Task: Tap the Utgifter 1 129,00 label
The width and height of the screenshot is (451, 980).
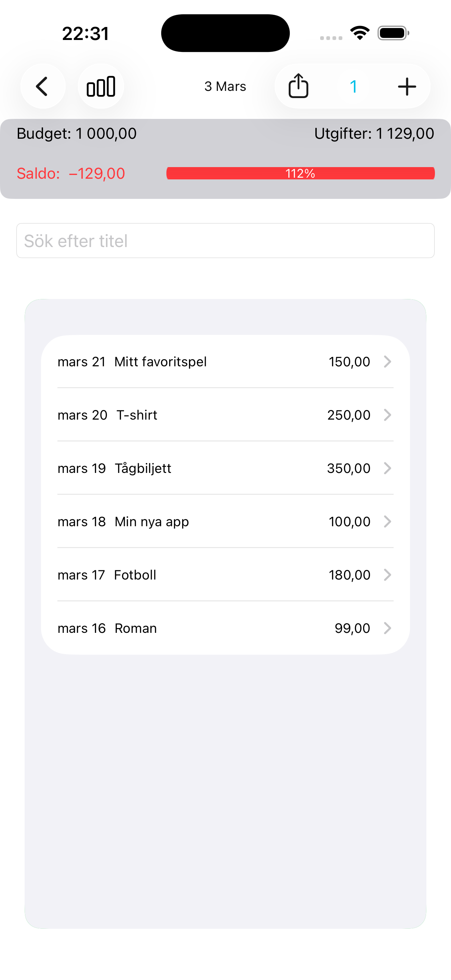Action: (374, 134)
